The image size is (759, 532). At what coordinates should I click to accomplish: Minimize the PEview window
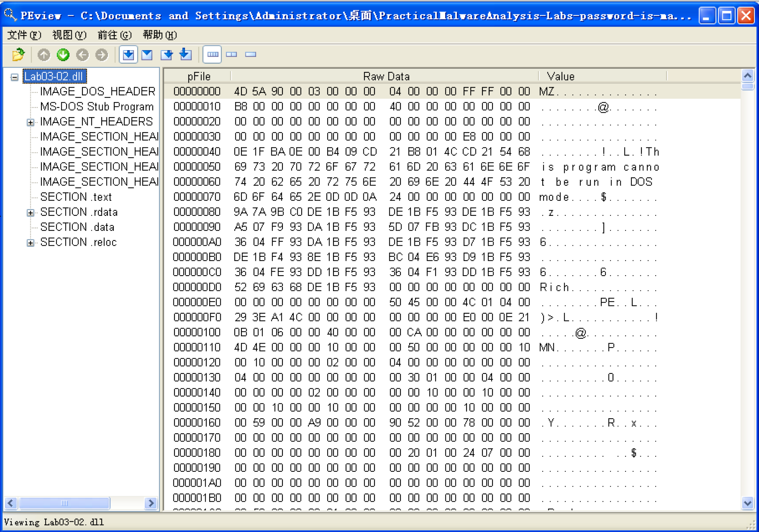pyautogui.click(x=707, y=16)
